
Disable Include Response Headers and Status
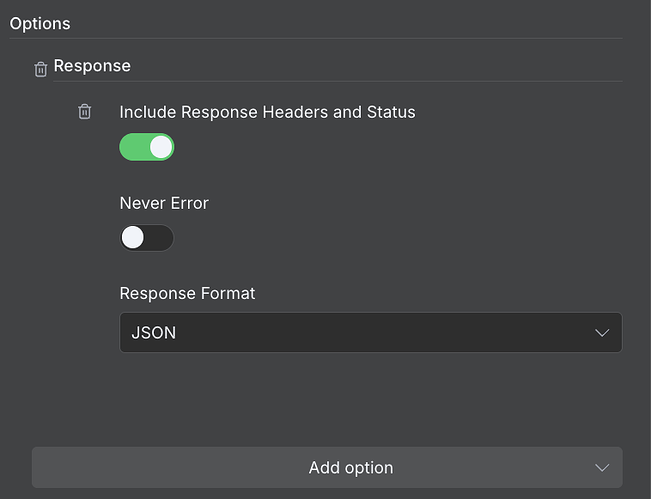[x=147, y=147]
